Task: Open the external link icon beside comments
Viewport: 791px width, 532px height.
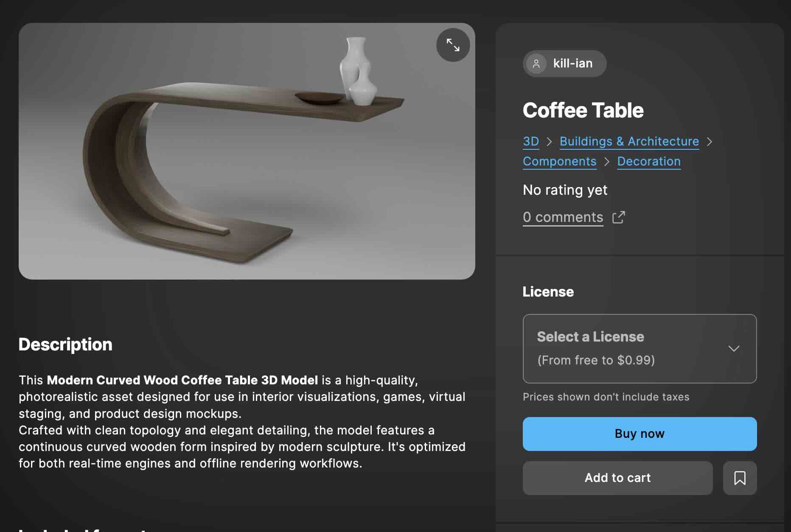Action: click(619, 217)
